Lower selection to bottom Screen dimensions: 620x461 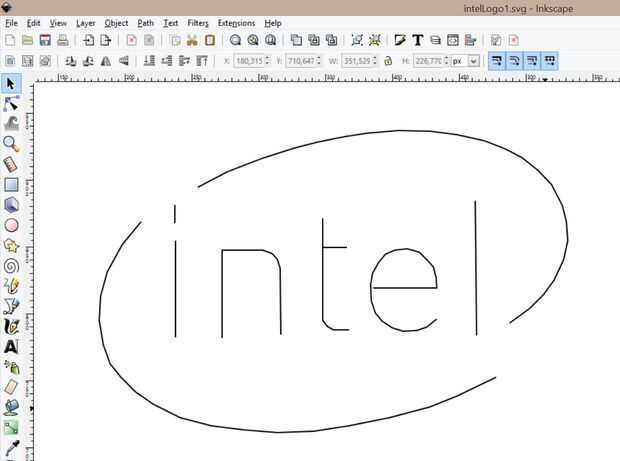click(x=149, y=61)
